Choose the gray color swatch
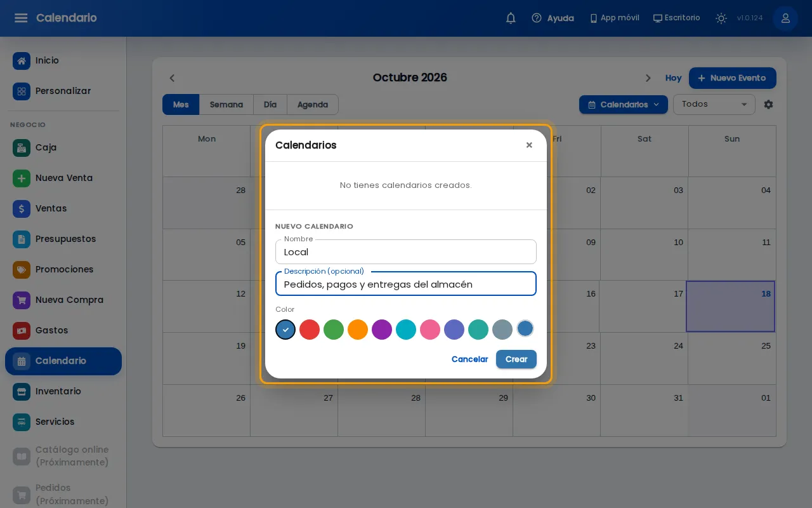Screen dimensions: 812x508 tap(502, 330)
